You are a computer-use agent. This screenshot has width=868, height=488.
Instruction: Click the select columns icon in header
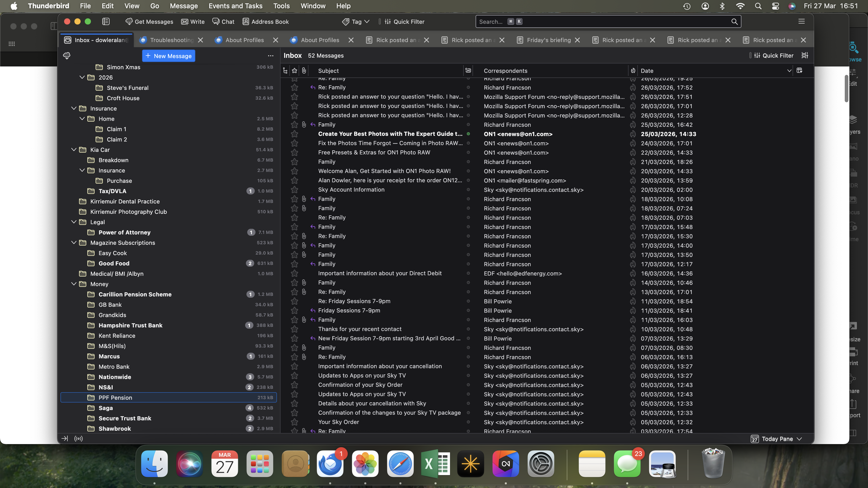(800, 71)
